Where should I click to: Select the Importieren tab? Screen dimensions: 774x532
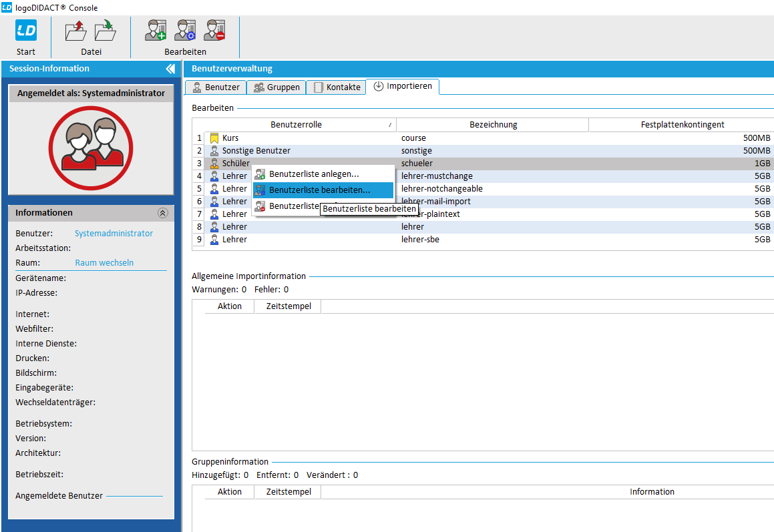coord(403,86)
